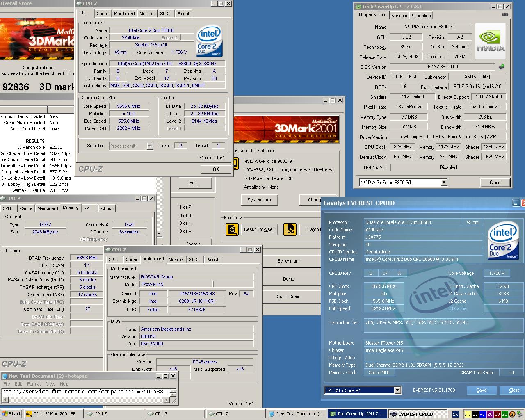
Task: Click Driver Version field in GPU-Z
Action: pyautogui.click(x=448, y=137)
